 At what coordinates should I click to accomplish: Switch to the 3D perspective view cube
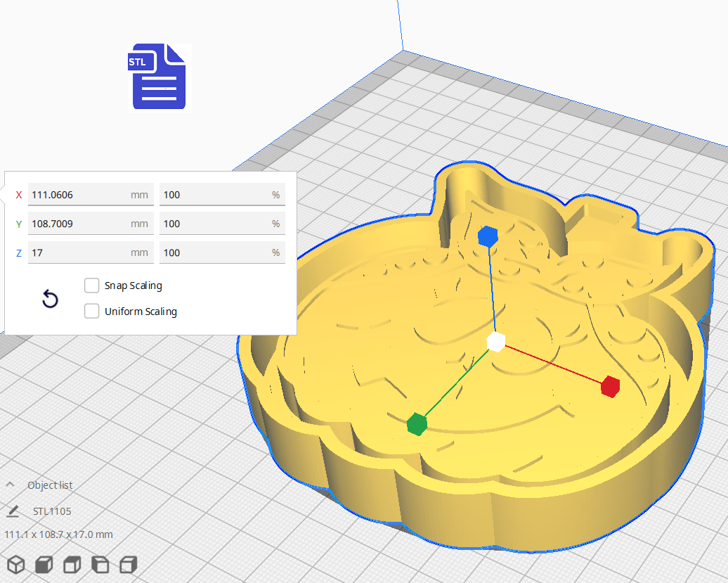point(15,565)
